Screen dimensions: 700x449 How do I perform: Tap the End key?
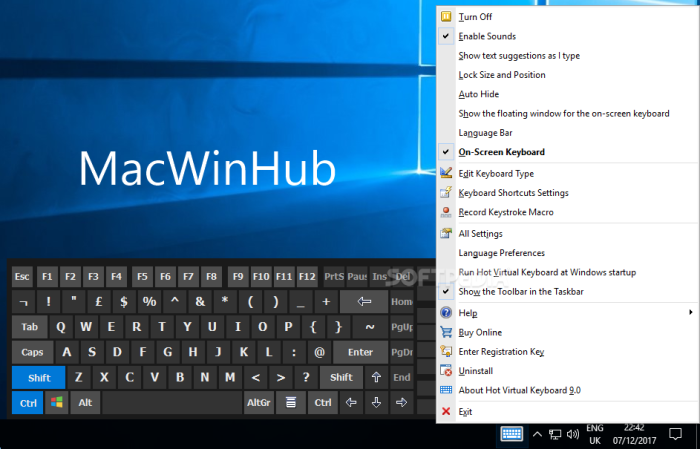[x=401, y=378]
